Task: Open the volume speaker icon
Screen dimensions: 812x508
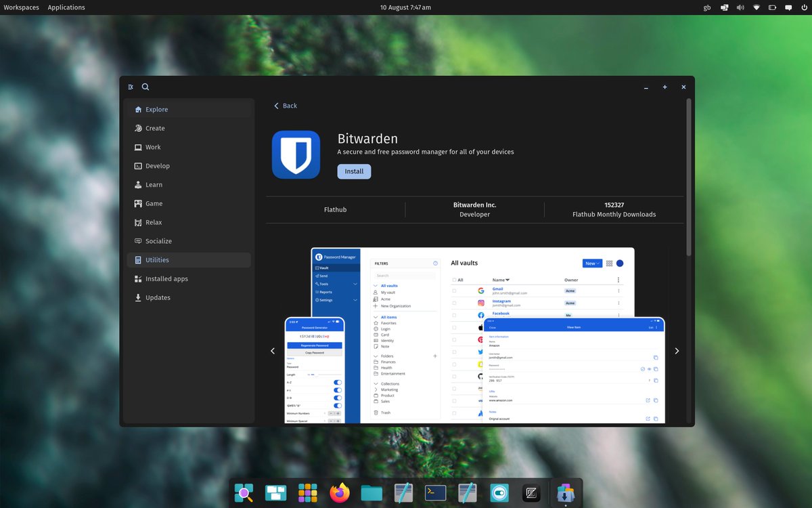Action: click(740, 7)
